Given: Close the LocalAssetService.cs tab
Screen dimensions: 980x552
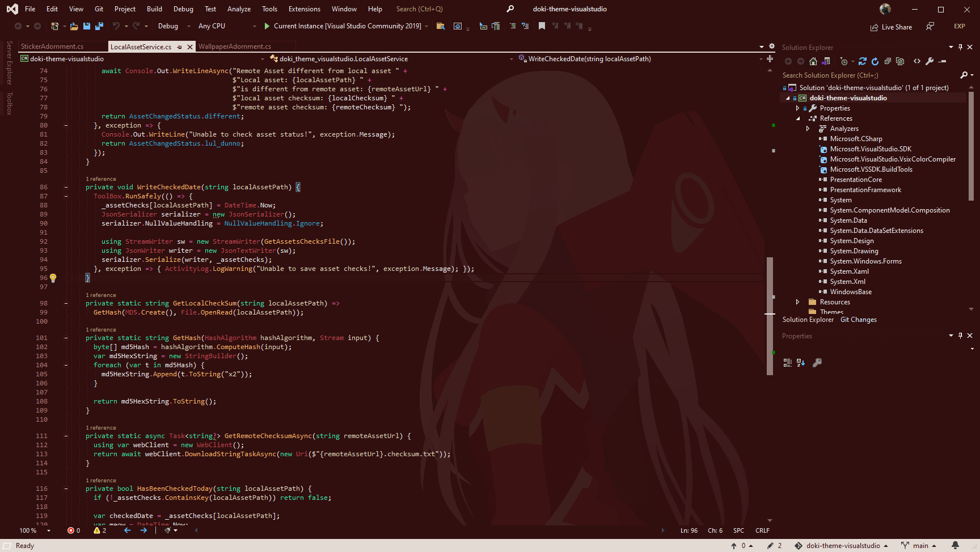Looking at the screenshot, I should [190, 47].
